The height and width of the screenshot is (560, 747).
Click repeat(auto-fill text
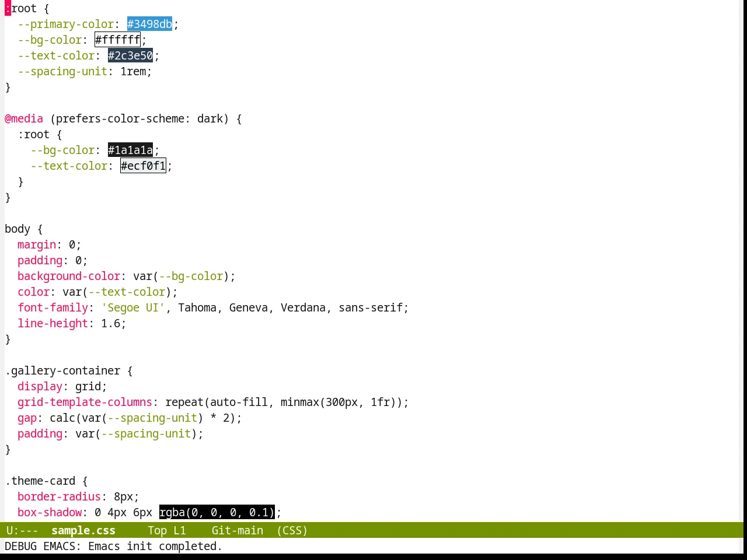217,402
